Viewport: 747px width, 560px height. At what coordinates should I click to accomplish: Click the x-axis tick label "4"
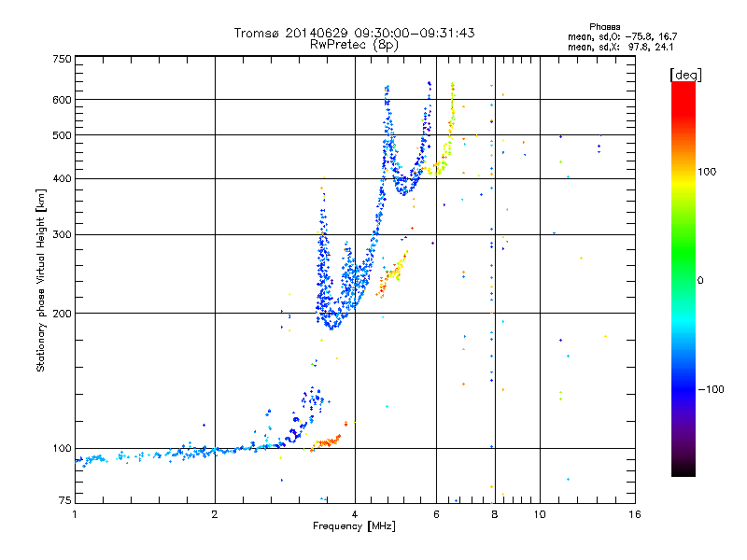355,514
